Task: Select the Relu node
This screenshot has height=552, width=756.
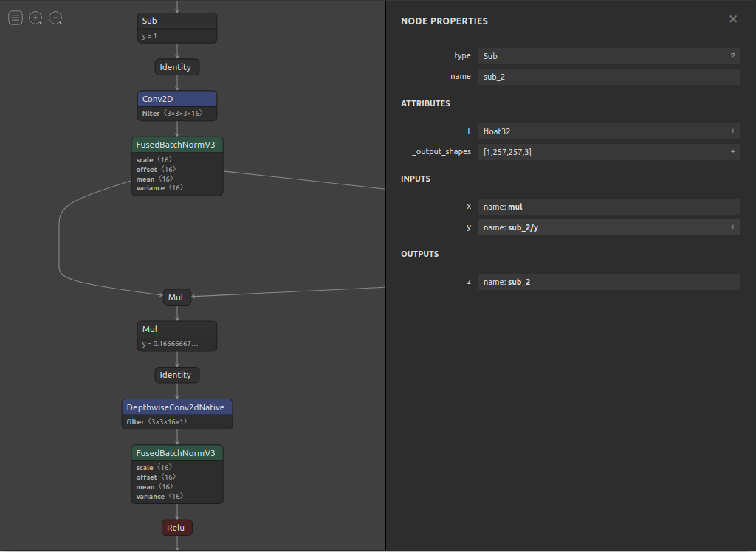Action: [x=177, y=528]
